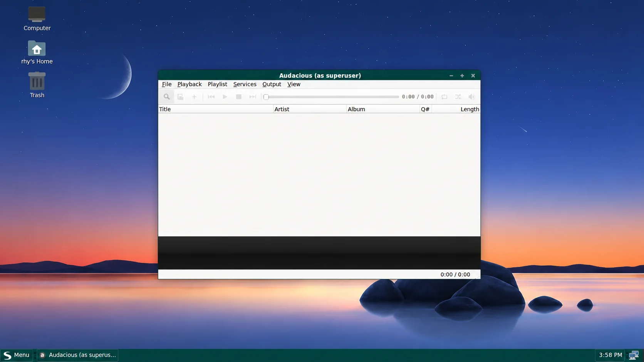Skip to next track
The image size is (644, 362).
tap(253, 97)
